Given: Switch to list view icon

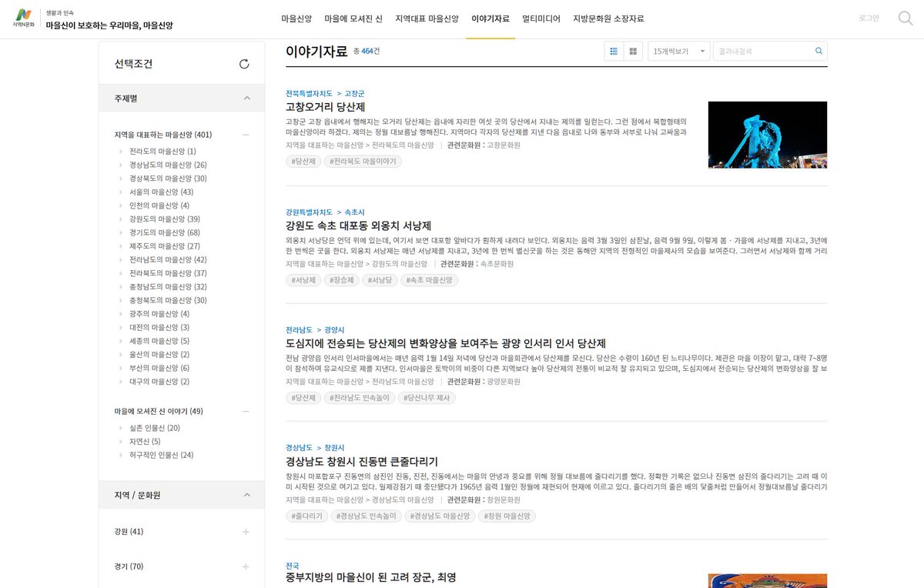Looking at the screenshot, I should (614, 52).
